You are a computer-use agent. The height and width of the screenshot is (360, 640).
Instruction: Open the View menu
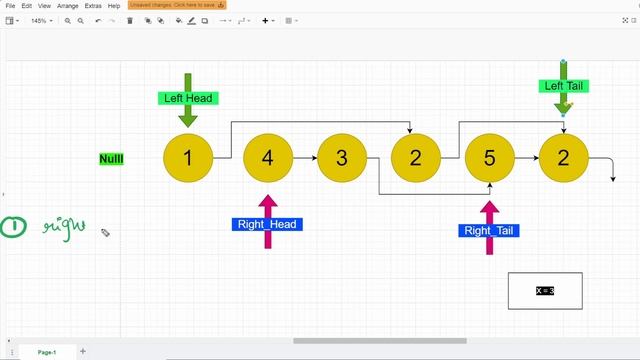44,6
